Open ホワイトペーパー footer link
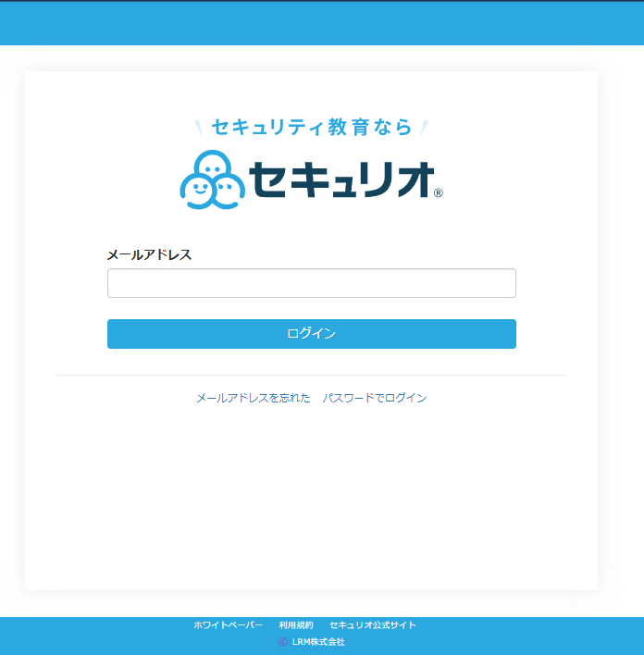The width and height of the screenshot is (644, 655). point(228,624)
